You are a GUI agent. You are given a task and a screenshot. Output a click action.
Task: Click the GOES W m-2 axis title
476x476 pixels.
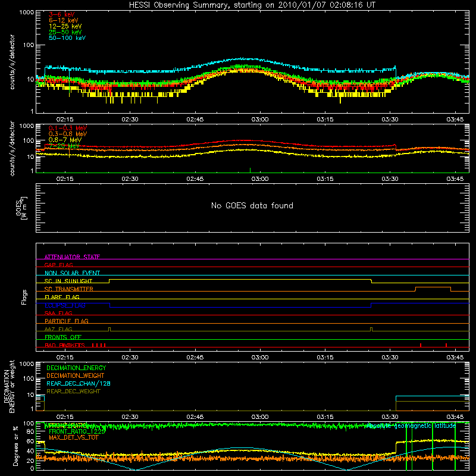point(21,208)
